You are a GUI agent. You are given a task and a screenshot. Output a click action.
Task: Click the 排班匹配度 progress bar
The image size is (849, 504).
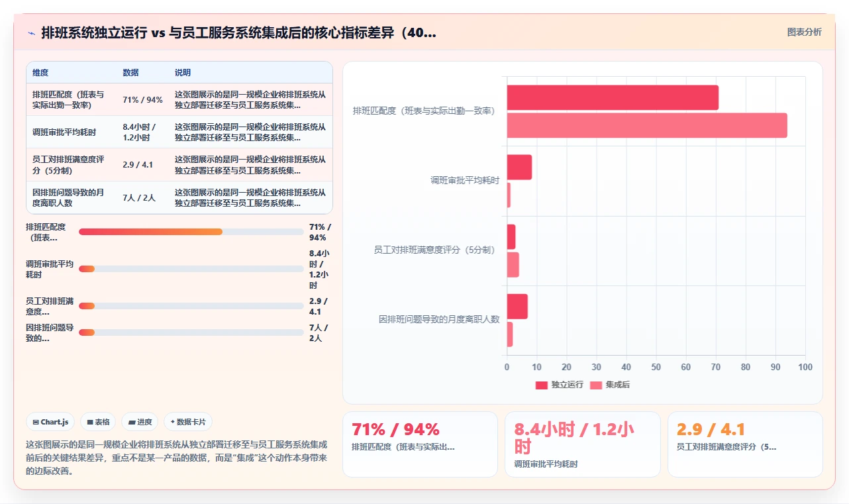(x=191, y=232)
